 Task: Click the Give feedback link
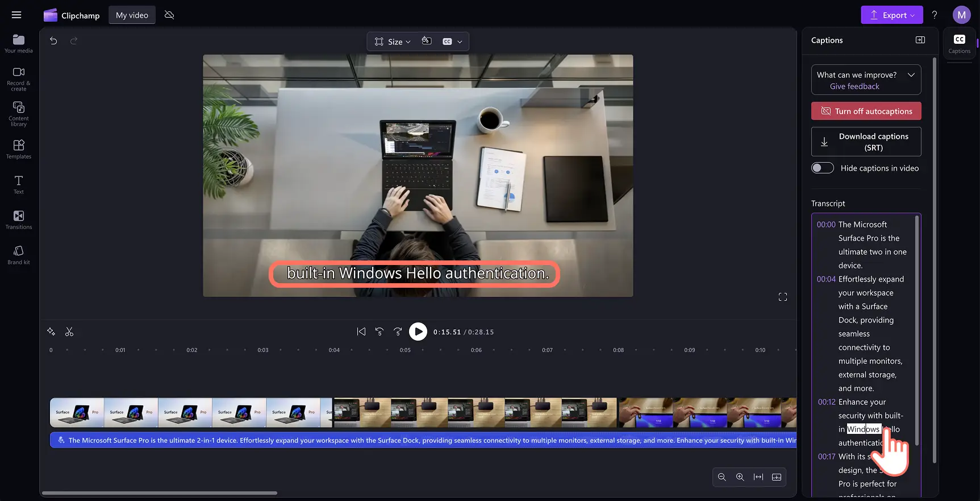(x=854, y=86)
